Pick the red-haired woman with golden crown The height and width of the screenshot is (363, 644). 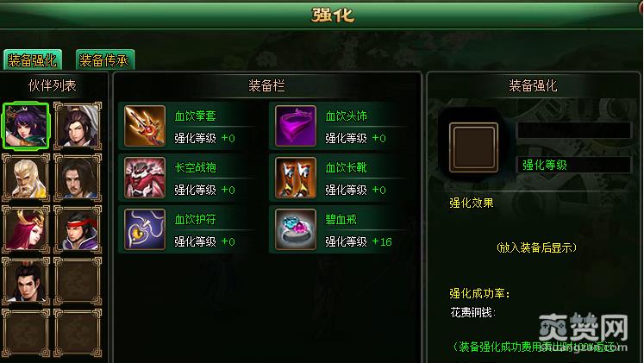[x=26, y=229]
